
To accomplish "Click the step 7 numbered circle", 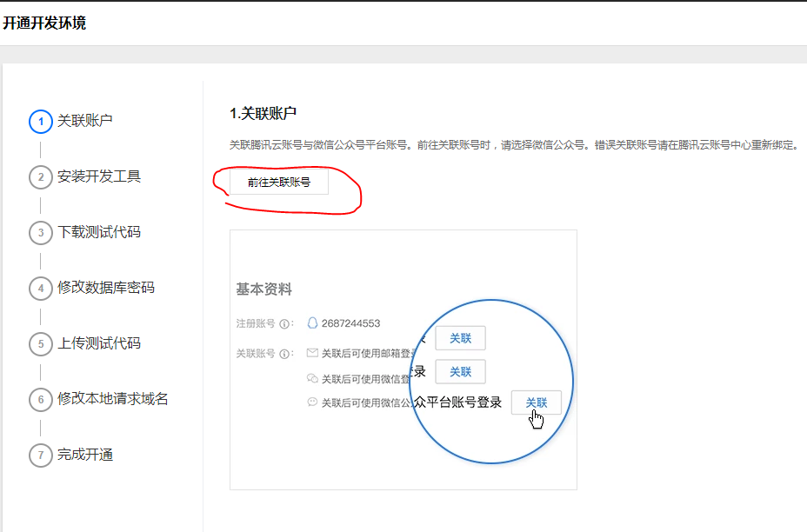I will [40, 455].
